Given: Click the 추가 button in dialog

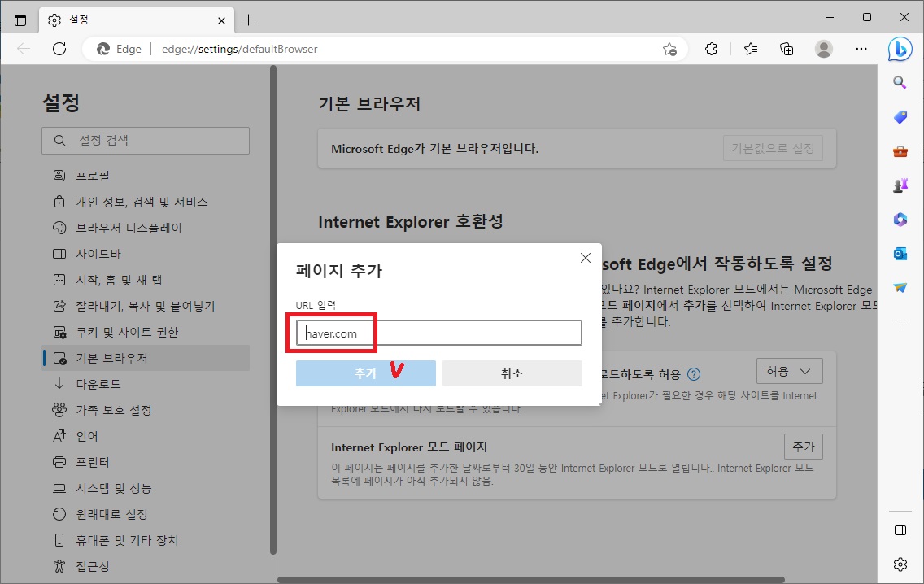Looking at the screenshot, I should [x=366, y=373].
